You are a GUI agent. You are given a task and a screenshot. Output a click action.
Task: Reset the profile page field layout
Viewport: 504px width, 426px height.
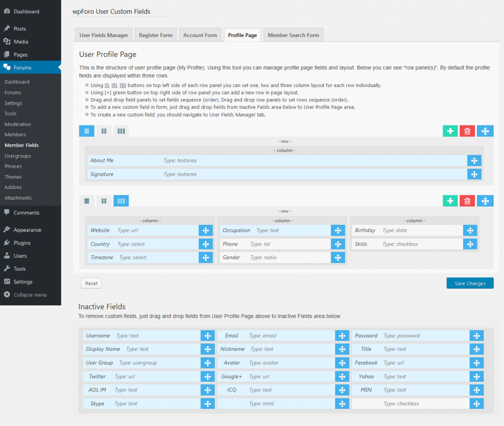pyautogui.click(x=91, y=283)
